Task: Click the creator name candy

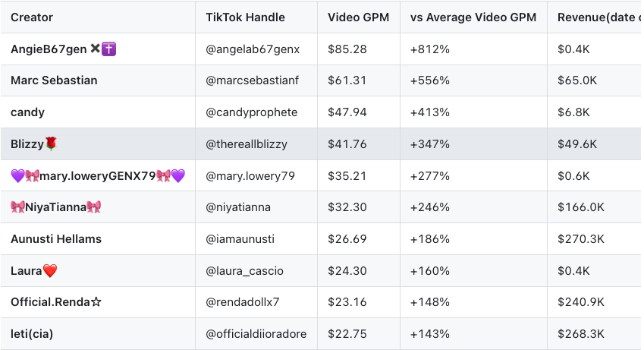Action: 27,112
